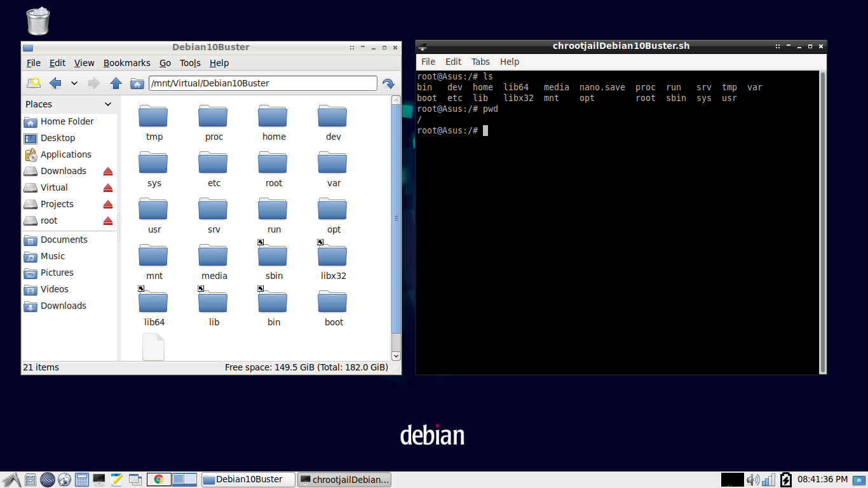Open the Tabs menu in terminal
Viewport: 868px width, 488px height.
(480, 62)
